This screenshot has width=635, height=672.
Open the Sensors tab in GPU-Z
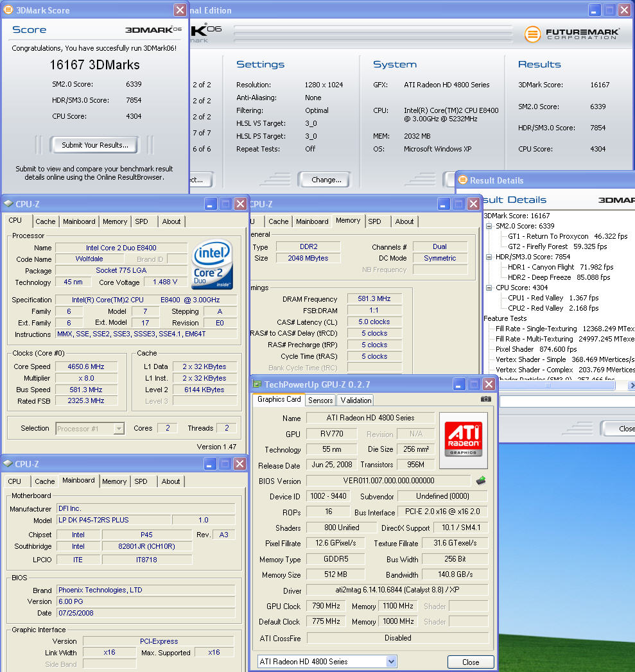[x=320, y=401]
